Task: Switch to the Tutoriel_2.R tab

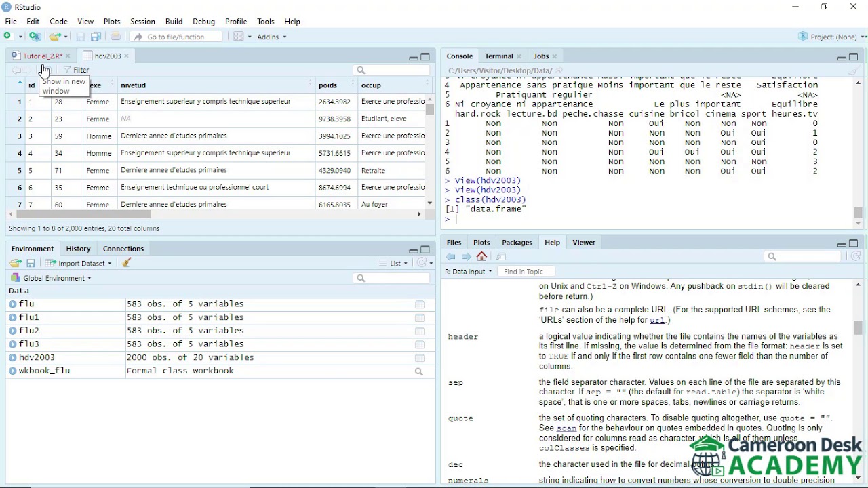Action: tap(42, 56)
